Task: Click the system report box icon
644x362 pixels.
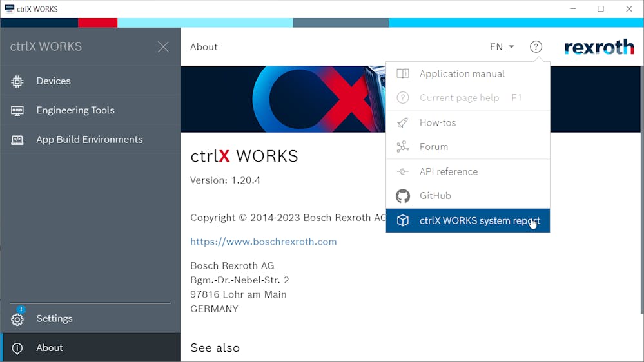Action: pyautogui.click(x=402, y=220)
